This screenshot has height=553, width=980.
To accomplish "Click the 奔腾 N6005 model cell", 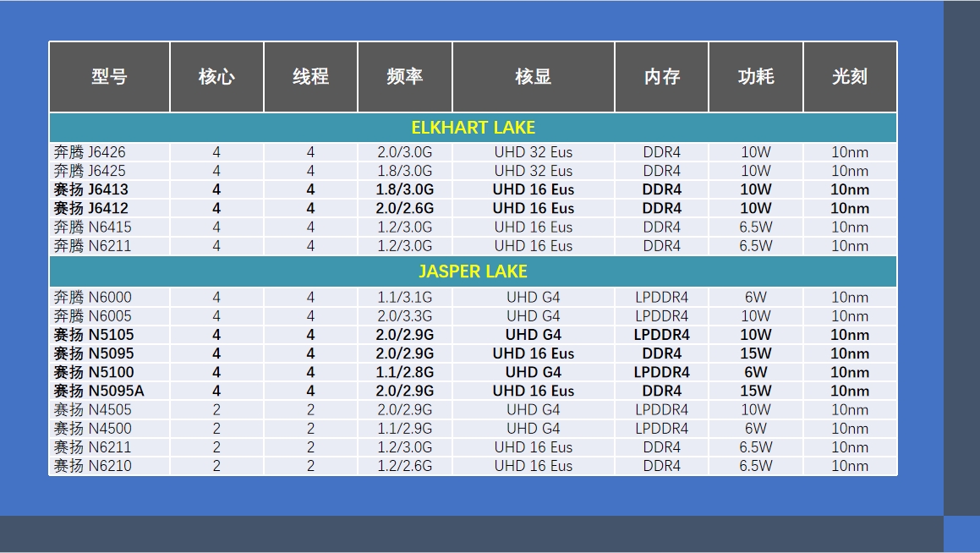I will (109, 315).
